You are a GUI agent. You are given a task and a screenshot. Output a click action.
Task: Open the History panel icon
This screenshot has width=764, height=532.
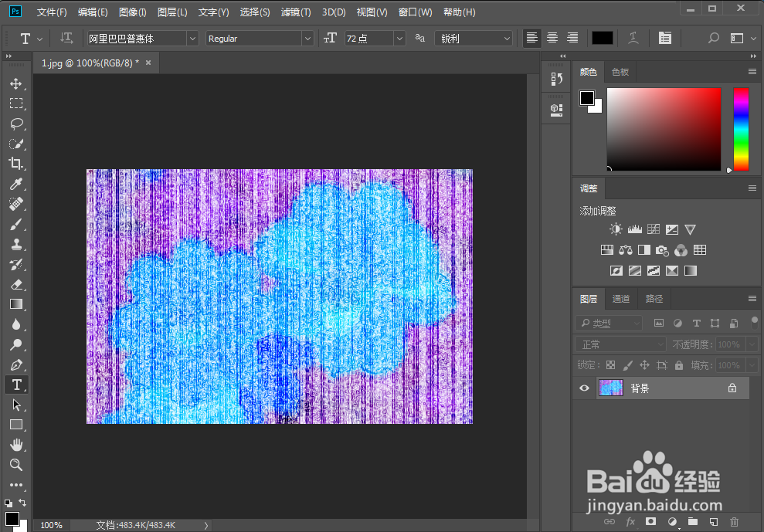pyautogui.click(x=556, y=79)
